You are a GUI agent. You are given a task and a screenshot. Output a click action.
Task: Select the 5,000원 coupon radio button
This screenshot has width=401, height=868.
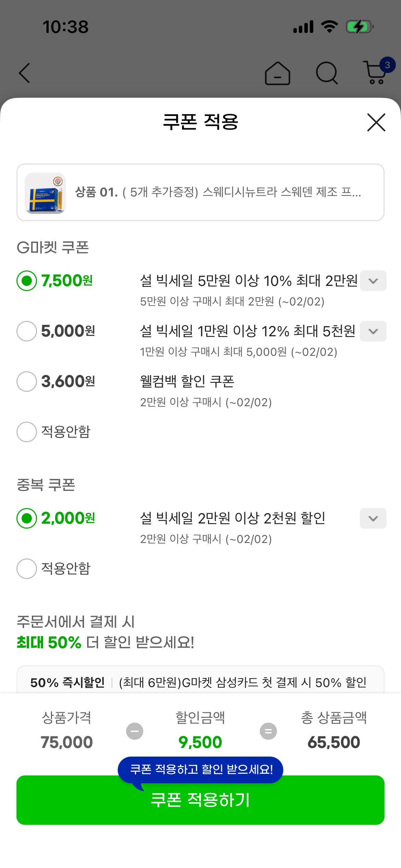tap(27, 331)
